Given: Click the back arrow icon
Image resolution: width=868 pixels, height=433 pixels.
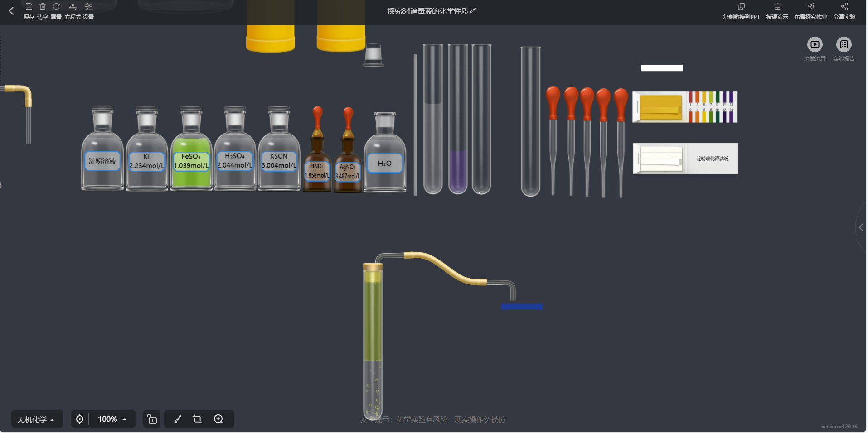Looking at the screenshot, I should coord(11,11).
